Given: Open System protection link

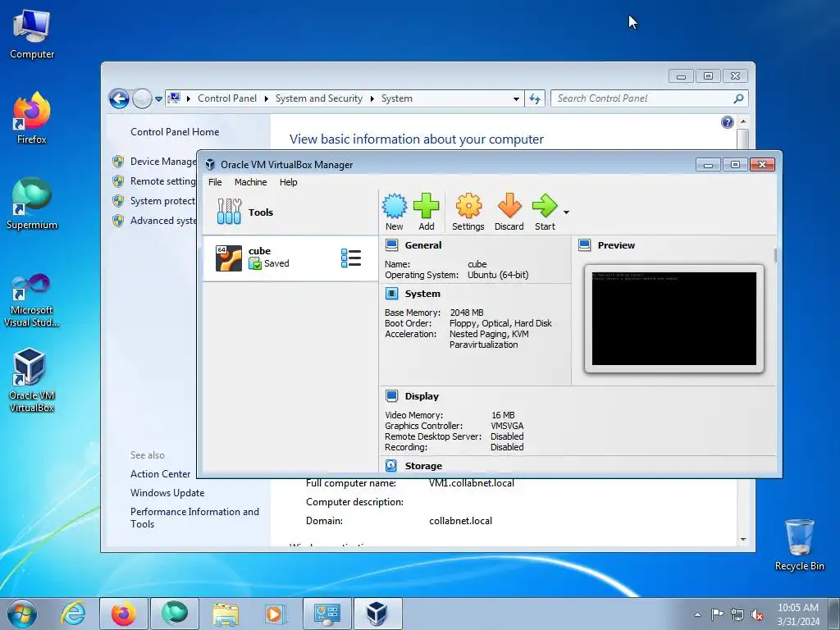Looking at the screenshot, I should click(x=163, y=201).
